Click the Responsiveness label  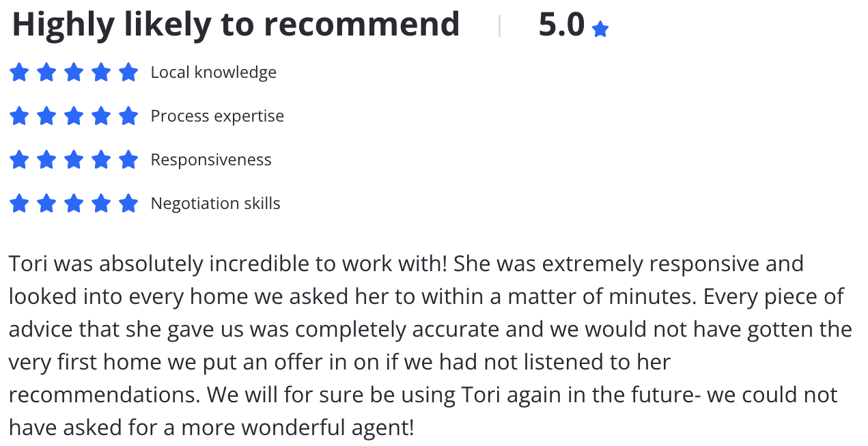pos(211,160)
